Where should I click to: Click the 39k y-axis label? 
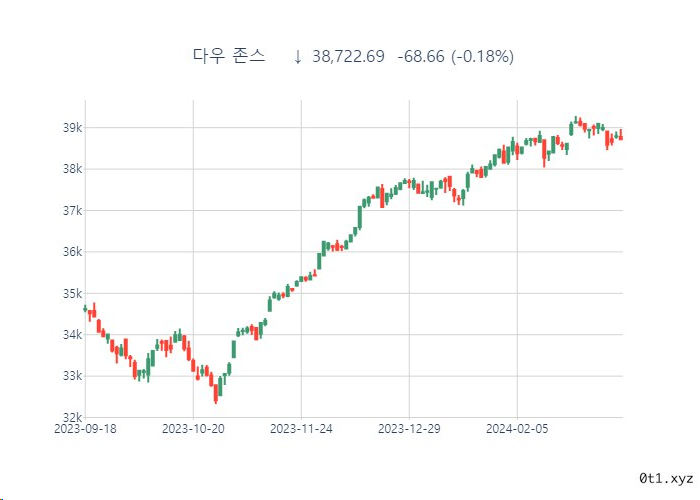(72, 128)
